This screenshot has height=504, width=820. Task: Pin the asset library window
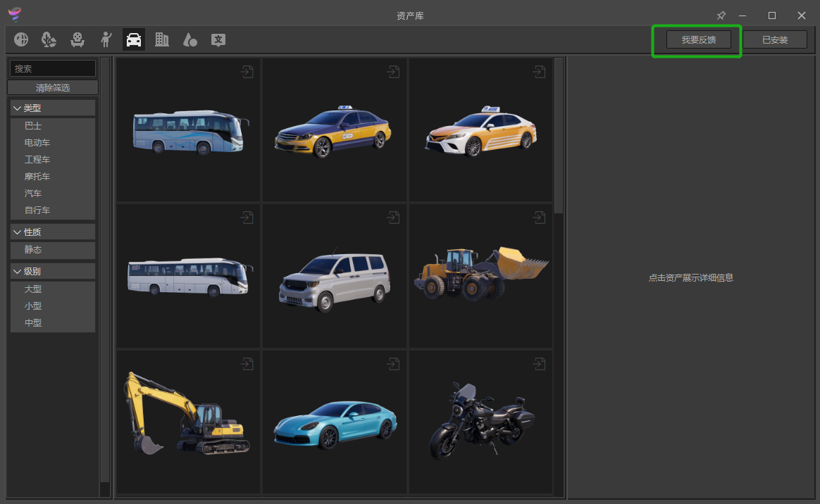(x=721, y=15)
